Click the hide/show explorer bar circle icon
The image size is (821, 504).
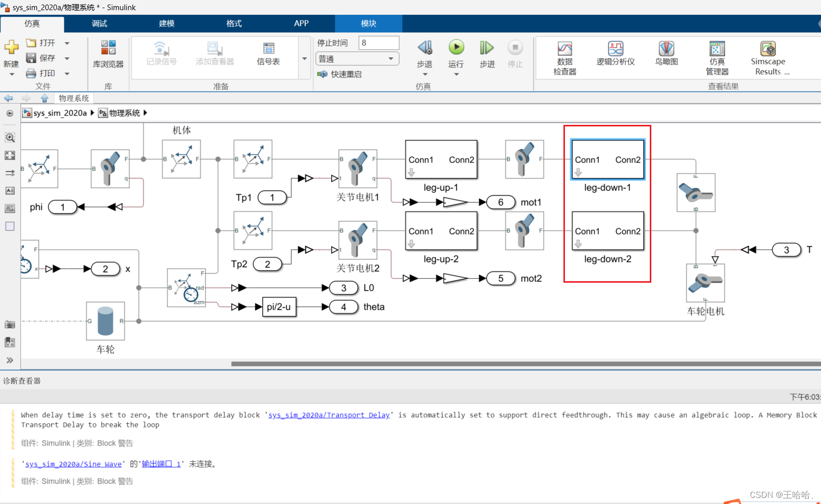pyautogui.click(x=10, y=113)
